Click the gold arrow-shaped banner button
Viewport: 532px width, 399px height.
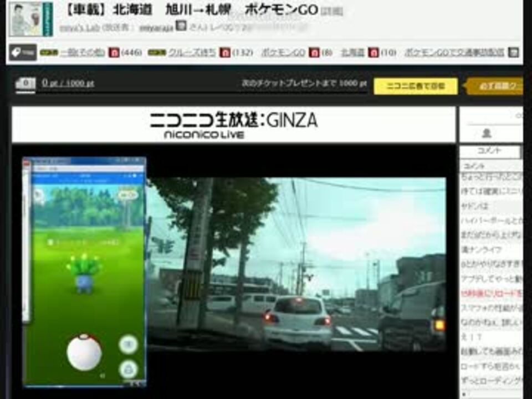click(x=494, y=86)
